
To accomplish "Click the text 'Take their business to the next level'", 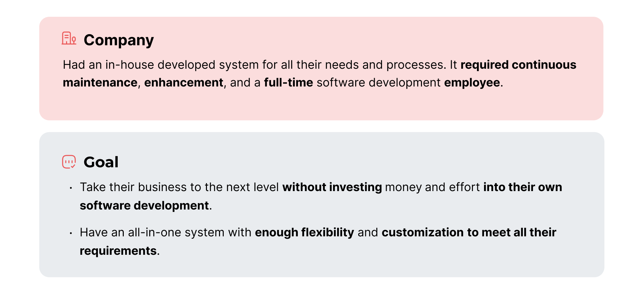I will (x=179, y=187).
